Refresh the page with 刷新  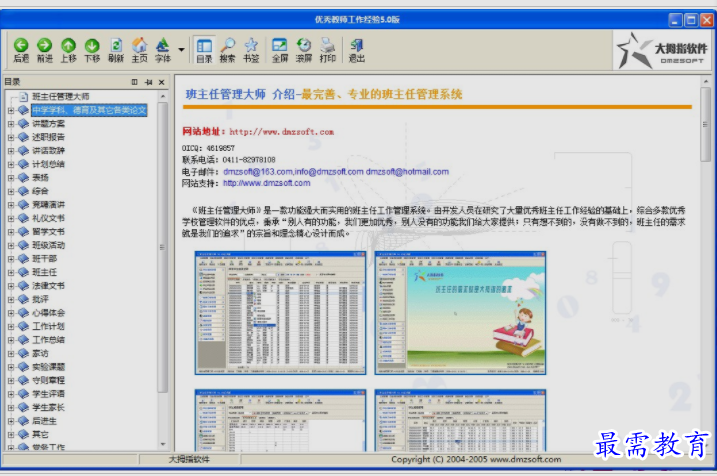116,50
